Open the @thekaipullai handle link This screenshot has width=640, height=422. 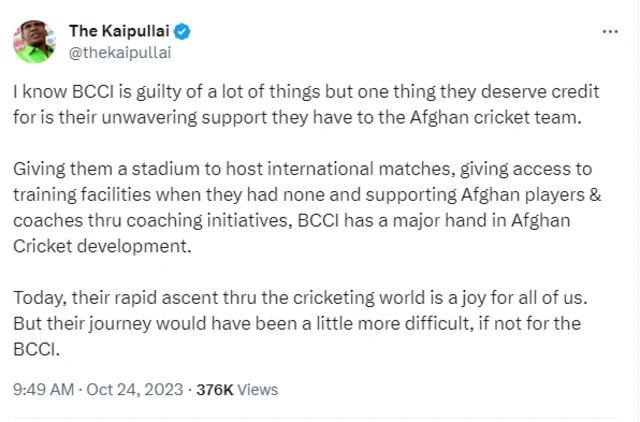point(119,50)
